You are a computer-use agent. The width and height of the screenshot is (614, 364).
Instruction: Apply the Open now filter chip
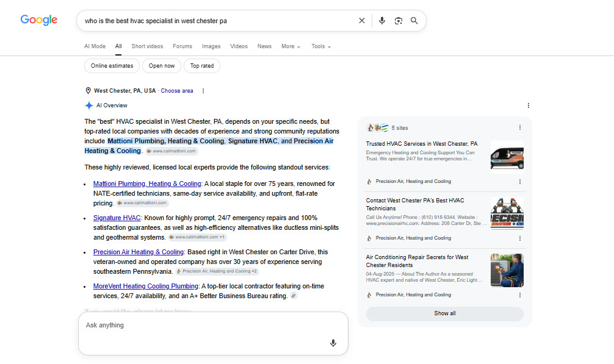(x=162, y=66)
